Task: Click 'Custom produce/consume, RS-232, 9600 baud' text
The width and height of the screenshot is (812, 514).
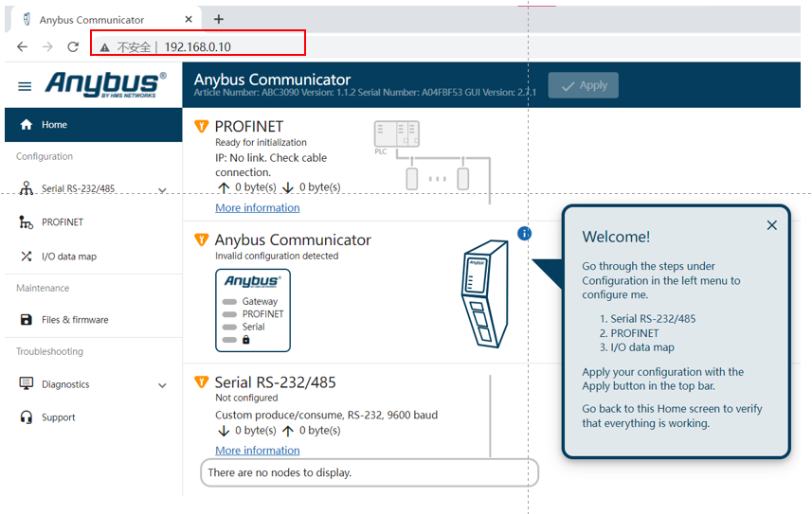Action: (x=326, y=416)
